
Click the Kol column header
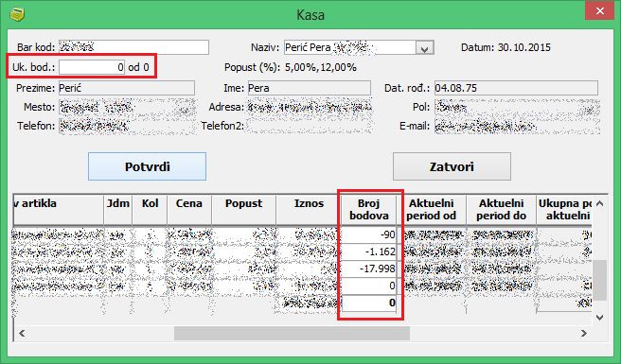pyautogui.click(x=150, y=210)
